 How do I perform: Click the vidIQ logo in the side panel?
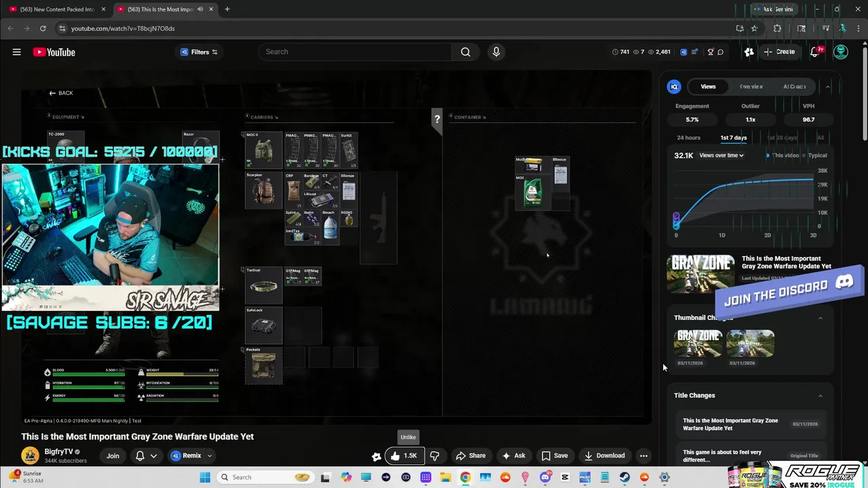(x=674, y=87)
